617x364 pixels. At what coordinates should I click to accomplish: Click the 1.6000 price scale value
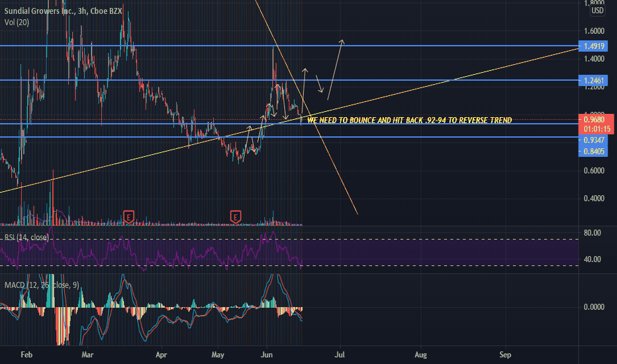[x=594, y=31]
